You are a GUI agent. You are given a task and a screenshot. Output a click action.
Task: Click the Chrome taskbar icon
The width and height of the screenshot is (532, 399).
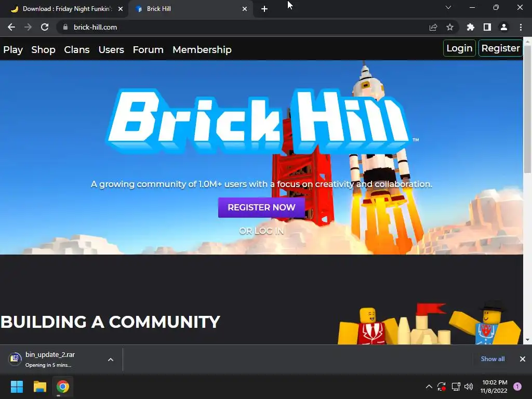[x=63, y=387]
